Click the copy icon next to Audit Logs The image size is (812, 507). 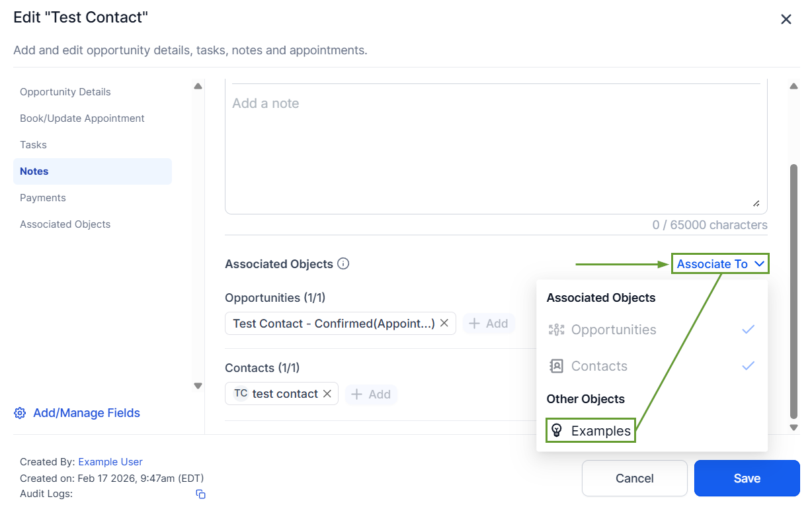coord(200,494)
